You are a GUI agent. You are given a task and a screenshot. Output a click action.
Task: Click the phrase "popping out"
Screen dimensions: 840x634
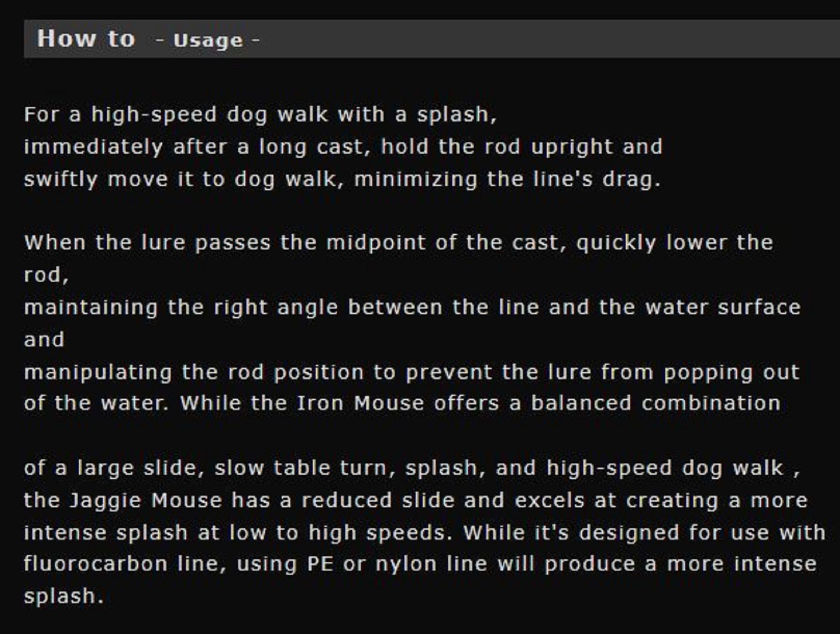point(731,372)
